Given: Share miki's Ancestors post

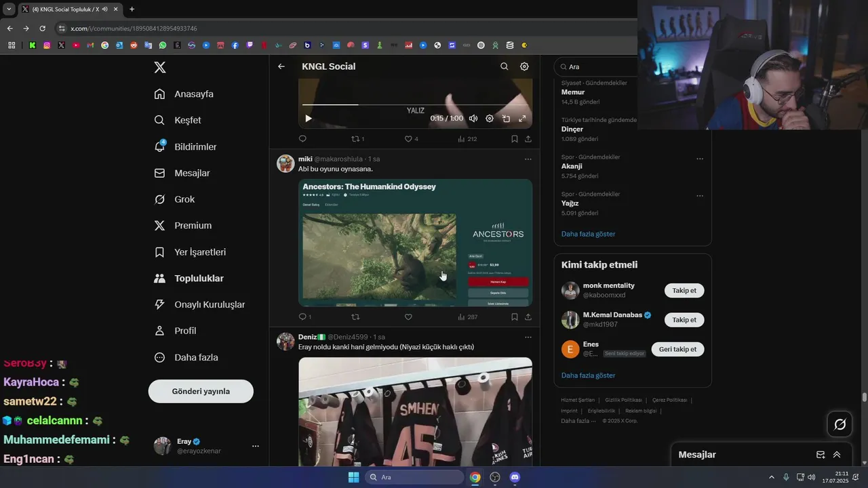Looking at the screenshot, I should pyautogui.click(x=528, y=317).
